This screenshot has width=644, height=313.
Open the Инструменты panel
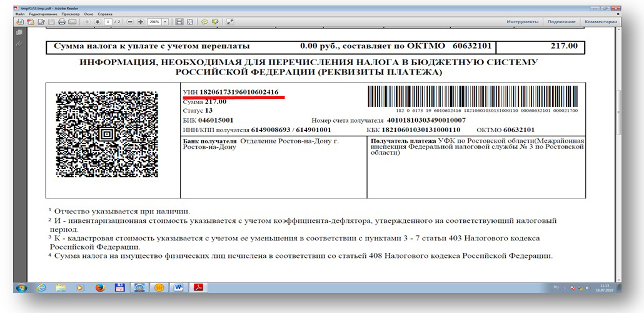(523, 22)
